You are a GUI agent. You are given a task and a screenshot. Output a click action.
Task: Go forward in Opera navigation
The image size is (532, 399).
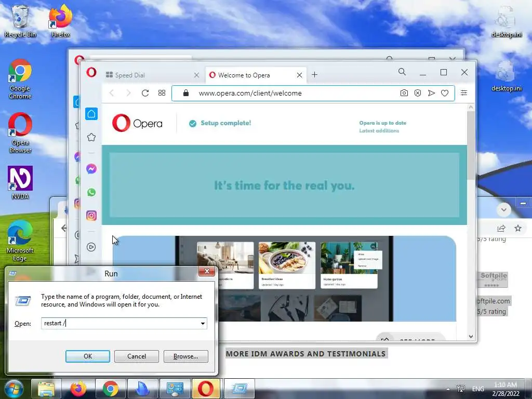click(x=128, y=93)
